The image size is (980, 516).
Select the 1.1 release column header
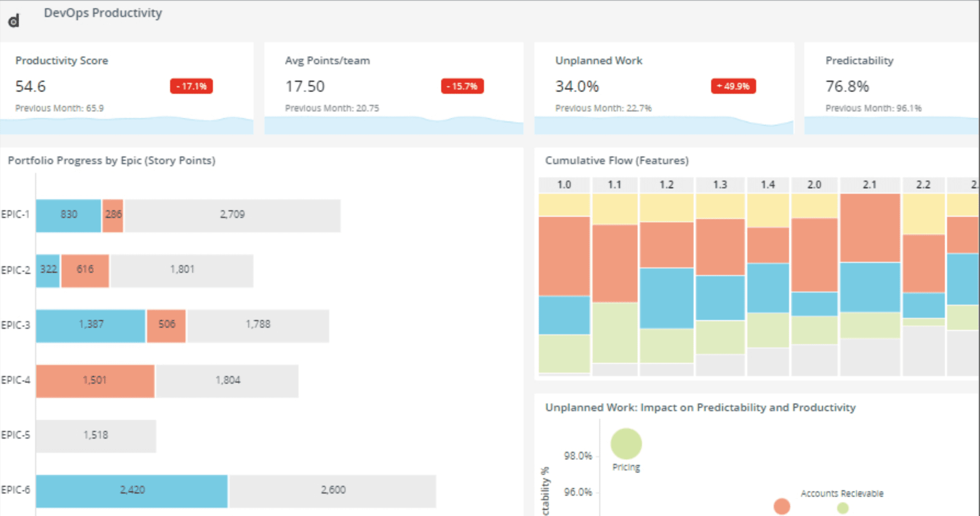click(615, 184)
